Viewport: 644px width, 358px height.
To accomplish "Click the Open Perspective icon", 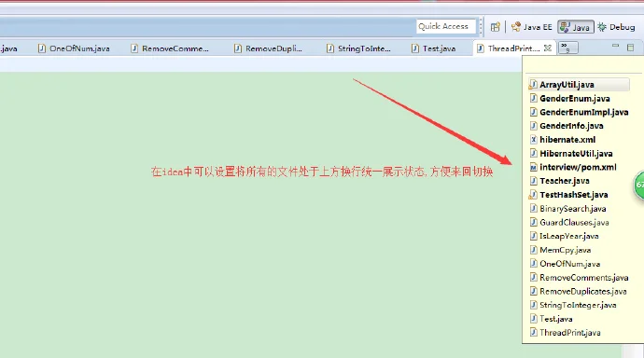I will (496, 27).
